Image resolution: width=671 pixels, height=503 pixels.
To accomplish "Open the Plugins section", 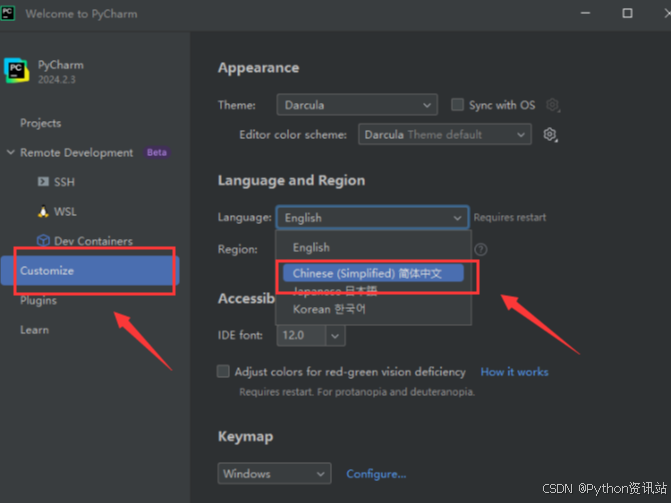I will point(39,301).
